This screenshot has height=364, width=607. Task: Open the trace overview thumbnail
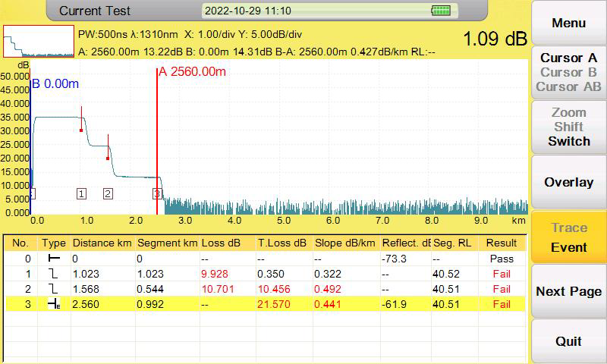pyautogui.click(x=39, y=42)
